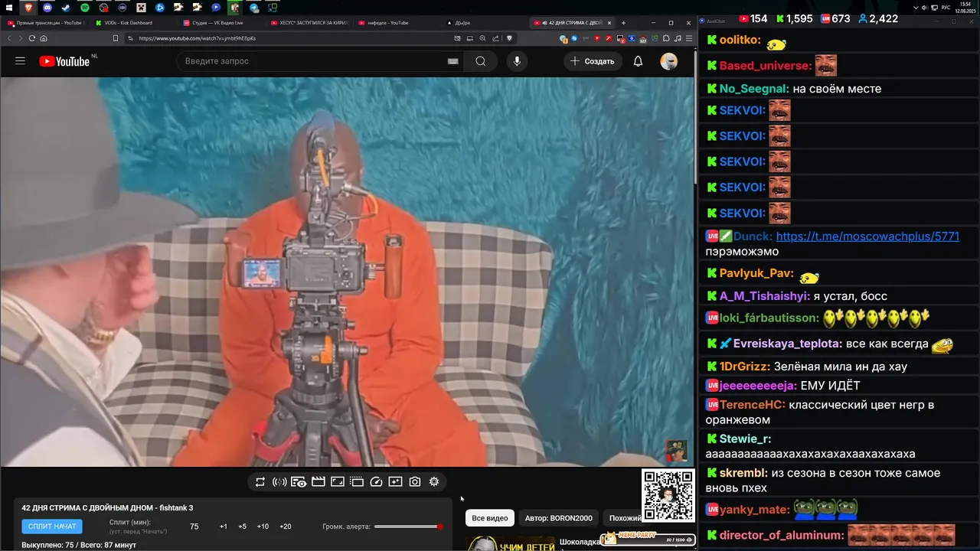The image size is (980, 551).
Task: Click the dashed-window icon in extension bar
Action: [357, 481]
